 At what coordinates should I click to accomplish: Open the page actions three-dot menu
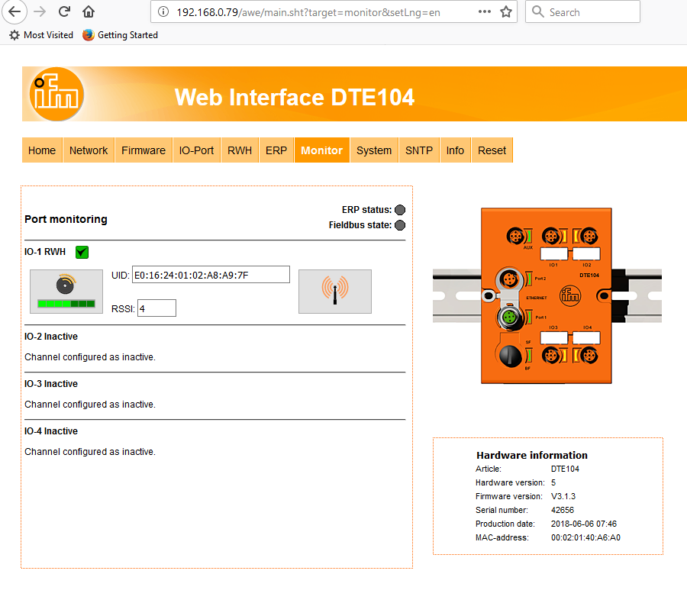point(484,11)
